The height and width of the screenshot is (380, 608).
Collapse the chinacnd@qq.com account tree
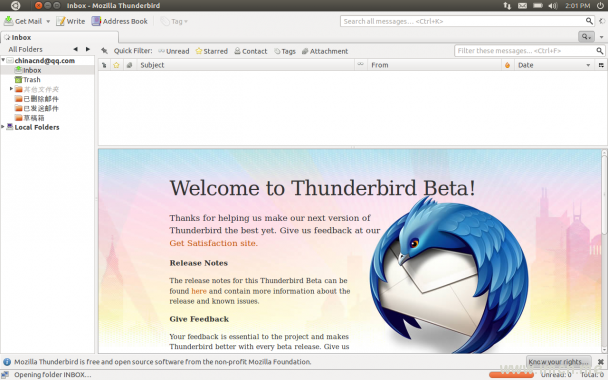click(3, 60)
